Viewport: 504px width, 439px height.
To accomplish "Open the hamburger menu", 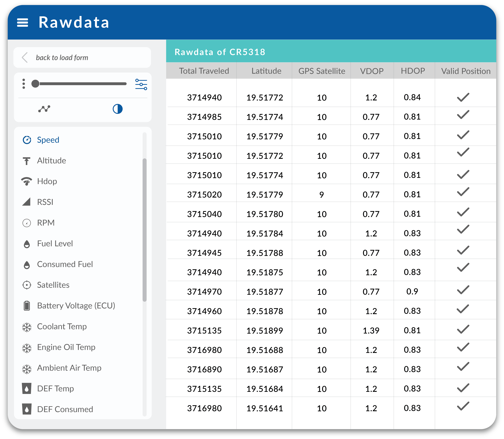I will coord(23,23).
